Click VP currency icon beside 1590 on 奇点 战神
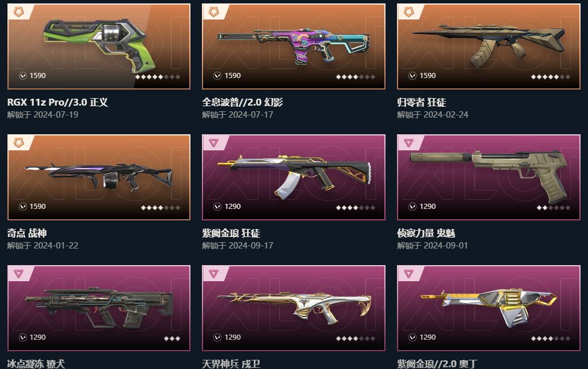This screenshot has width=588, height=369. [x=23, y=207]
